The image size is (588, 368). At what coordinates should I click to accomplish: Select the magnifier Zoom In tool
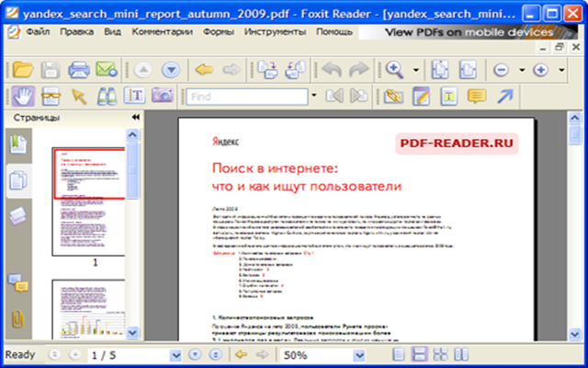[394, 70]
